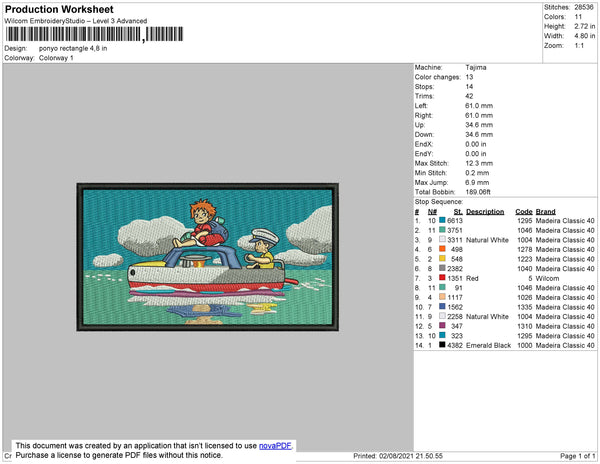Screen dimensions: 600x464
Task: Click the purple swatch in stop 12
Action: [442, 326]
